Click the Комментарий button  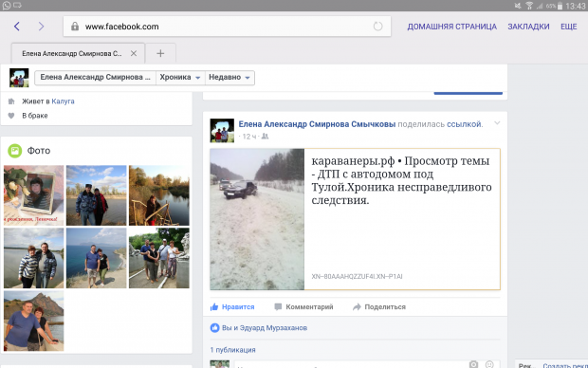[x=303, y=307]
